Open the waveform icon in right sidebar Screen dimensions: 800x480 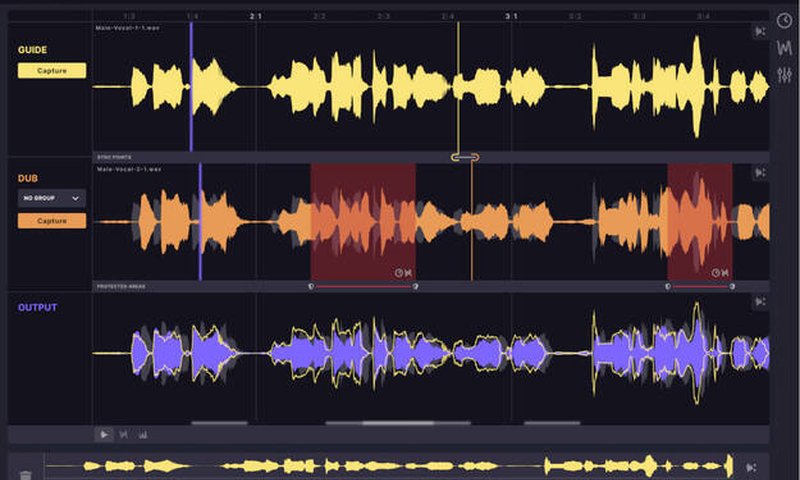pos(785,49)
